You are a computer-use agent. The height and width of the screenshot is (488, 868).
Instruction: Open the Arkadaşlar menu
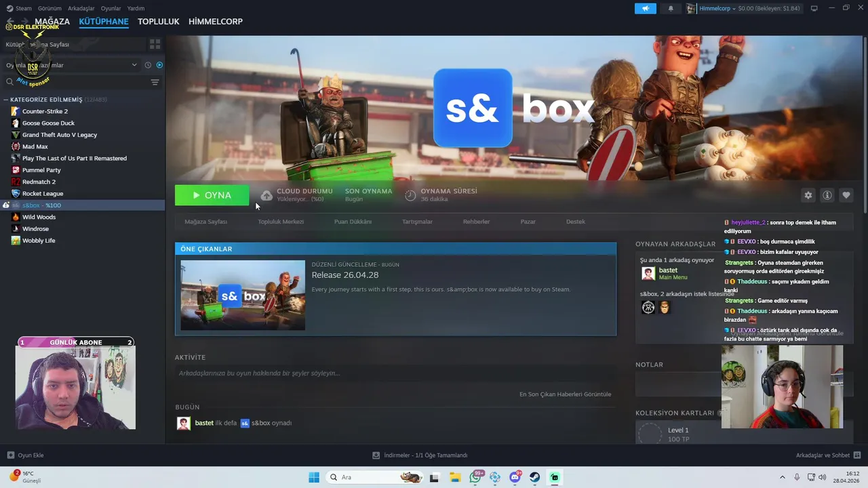[x=81, y=8]
